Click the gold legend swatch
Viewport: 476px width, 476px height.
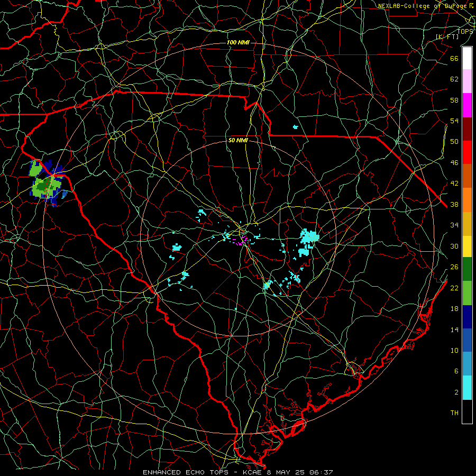click(467, 224)
